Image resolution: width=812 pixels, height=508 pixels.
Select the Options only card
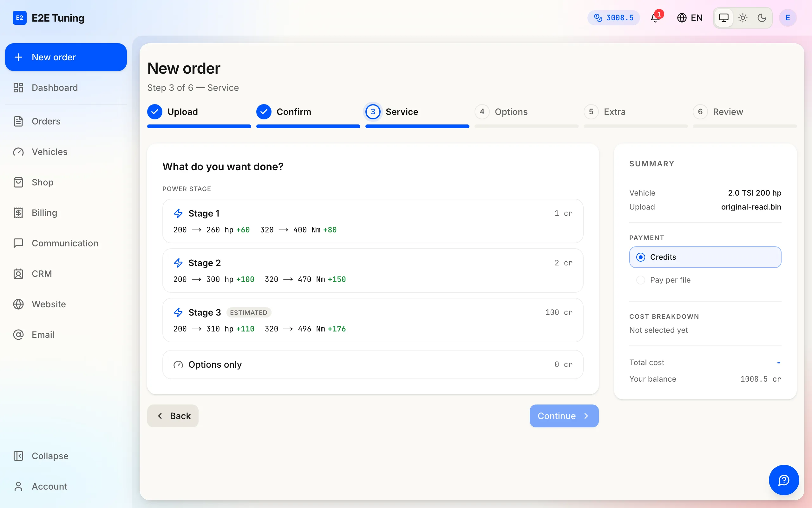coord(373,364)
